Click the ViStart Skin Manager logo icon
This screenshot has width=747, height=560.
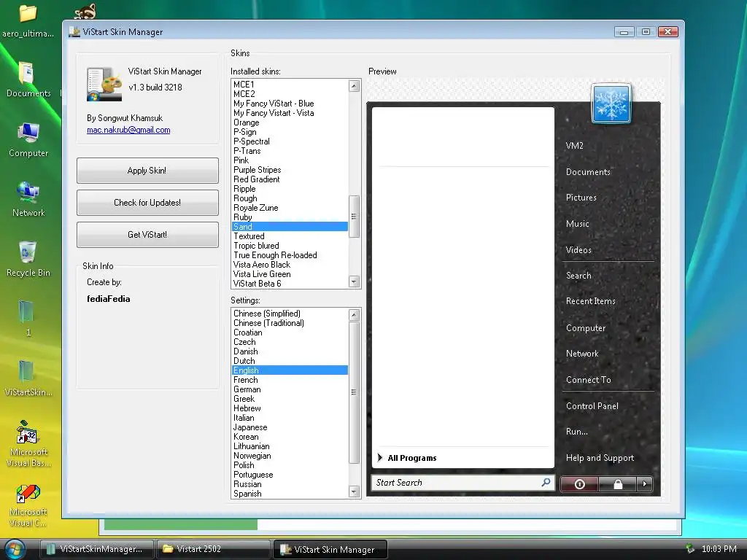tap(104, 84)
